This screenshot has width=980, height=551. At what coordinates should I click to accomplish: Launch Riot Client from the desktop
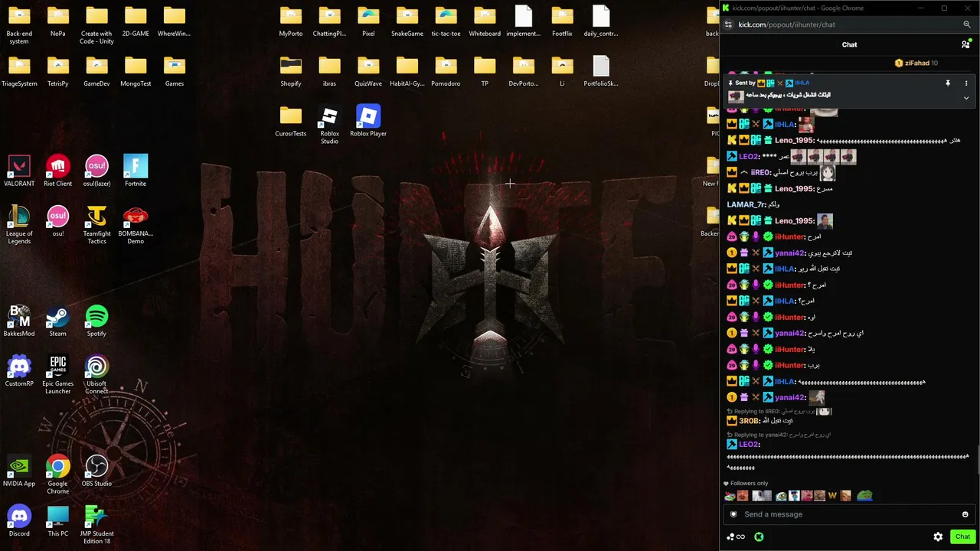tap(57, 171)
